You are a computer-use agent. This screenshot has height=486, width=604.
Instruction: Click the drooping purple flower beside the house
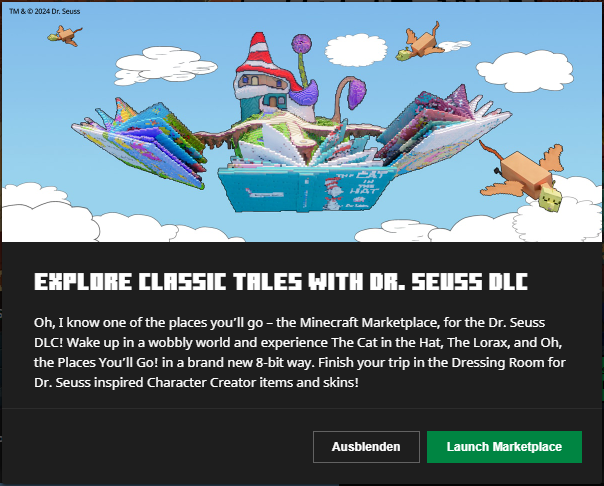[x=356, y=94]
